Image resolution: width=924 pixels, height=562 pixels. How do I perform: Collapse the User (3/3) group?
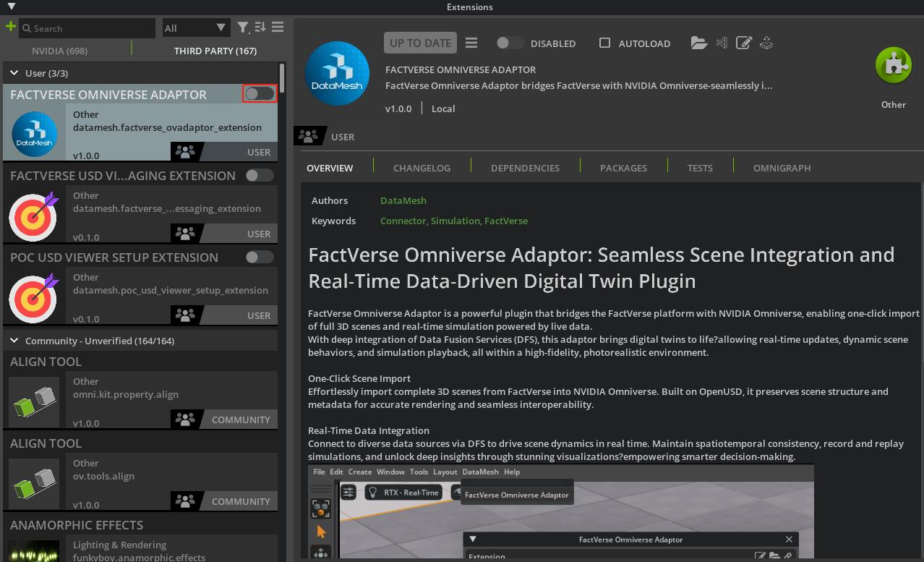click(x=14, y=73)
